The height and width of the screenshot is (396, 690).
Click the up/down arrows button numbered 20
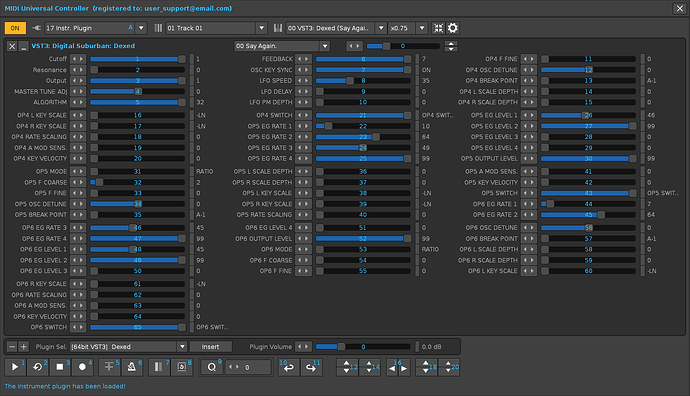coord(448,367)
